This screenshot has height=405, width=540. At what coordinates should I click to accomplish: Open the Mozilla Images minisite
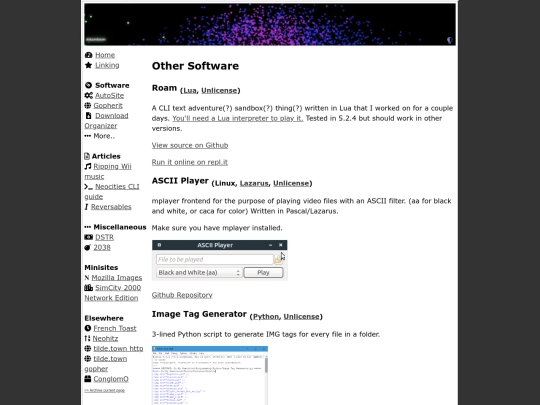(117, 278)
